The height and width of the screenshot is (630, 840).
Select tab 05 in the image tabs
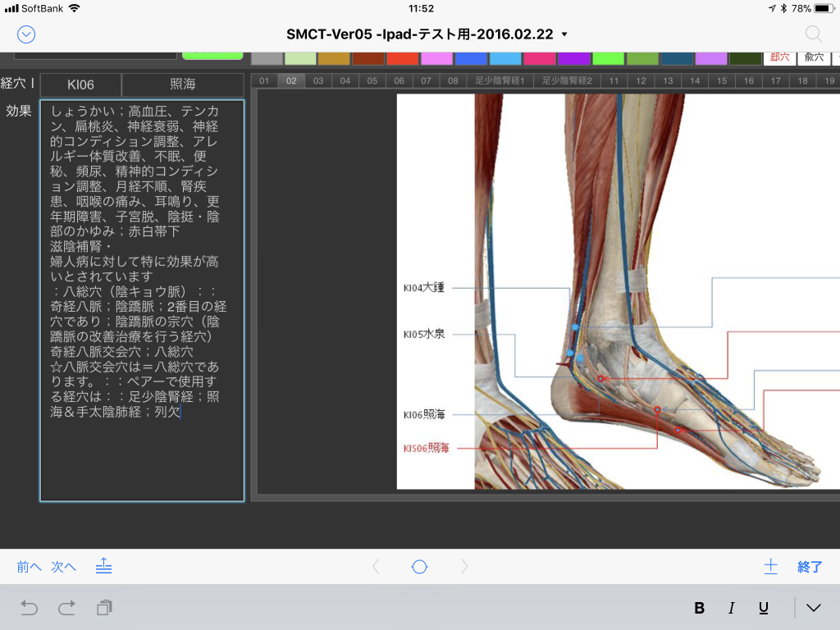click(x=372, y=80)
